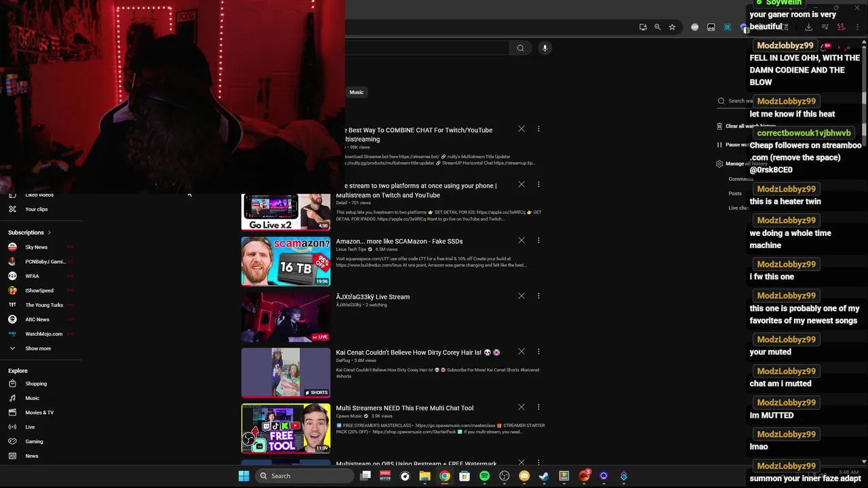
Task: Remove SCAMazon video from watch history
Action: point(521,240)
